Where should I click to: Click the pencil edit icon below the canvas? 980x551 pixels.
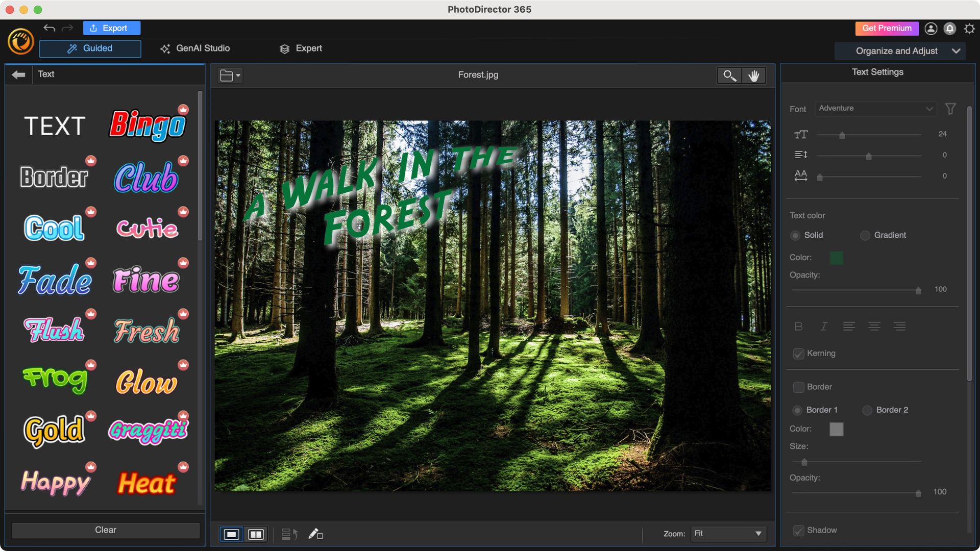(314, 534)
